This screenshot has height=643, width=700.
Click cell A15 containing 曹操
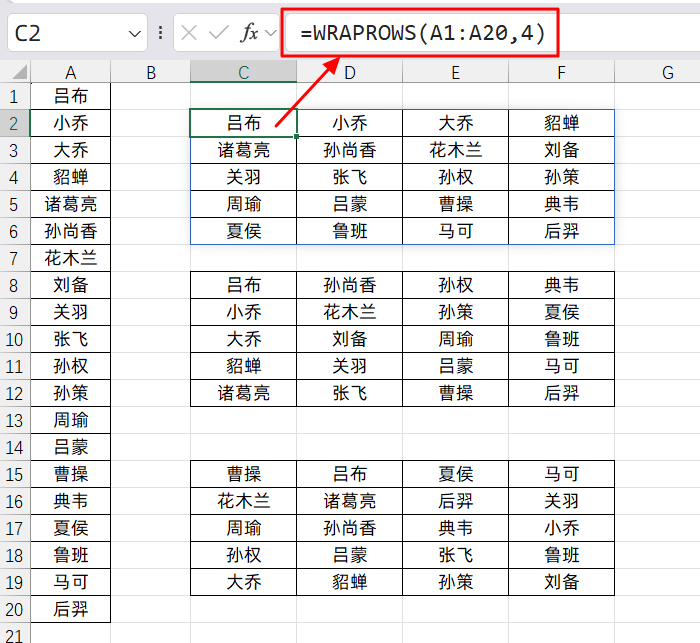pyautogui.click(x=71, y=474)
